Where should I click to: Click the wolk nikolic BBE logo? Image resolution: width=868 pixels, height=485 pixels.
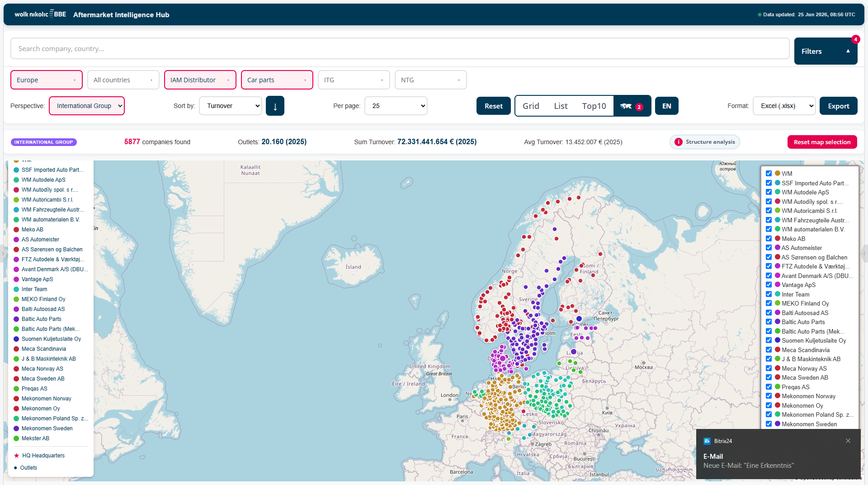point(40,14)
